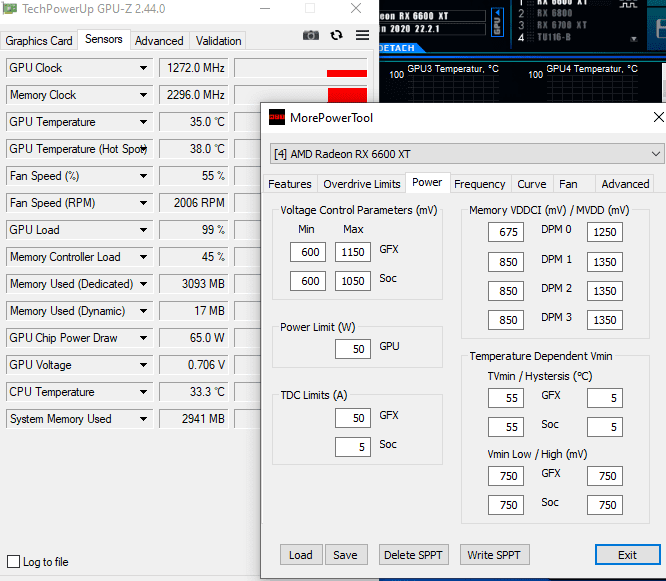Open the Overdrive Limits tab
The height and width of the screenshot is (581, 666).
pos(362,184)
